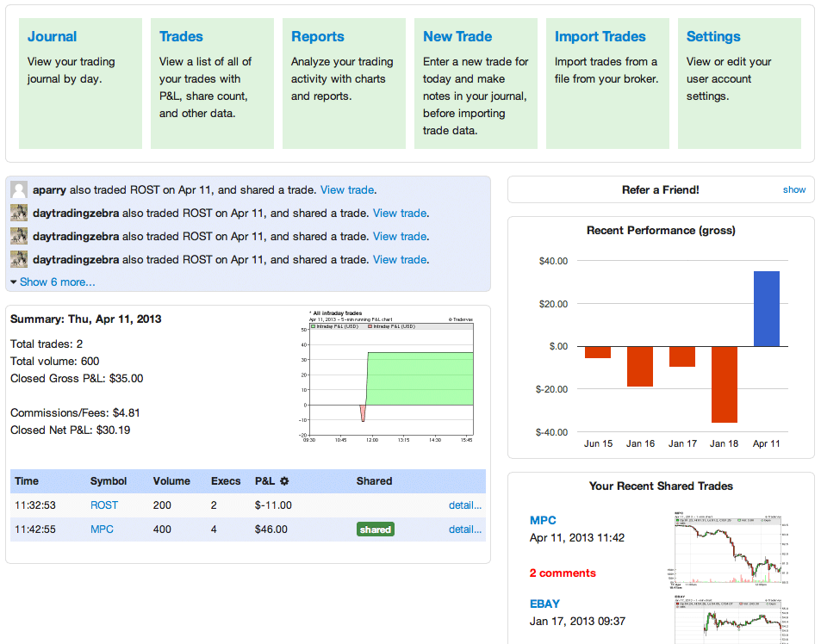This screenshot has width=821, height=644.
Task: Open the 2 comments link for MPC
Action: 563,573
